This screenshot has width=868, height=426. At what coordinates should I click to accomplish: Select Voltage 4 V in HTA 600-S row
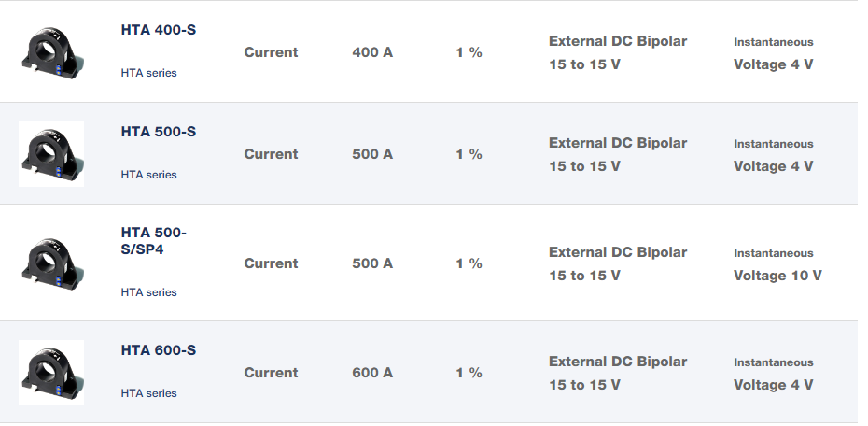pos(773,385)
